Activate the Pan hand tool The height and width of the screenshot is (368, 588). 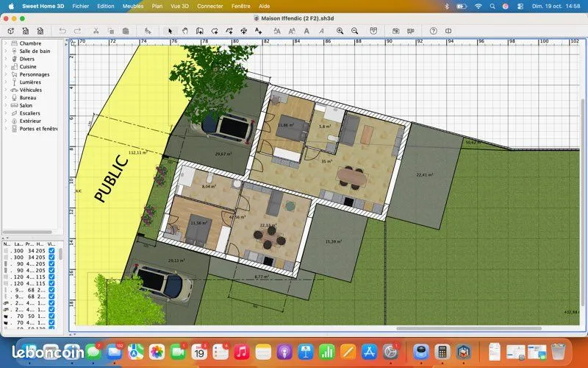185,31
